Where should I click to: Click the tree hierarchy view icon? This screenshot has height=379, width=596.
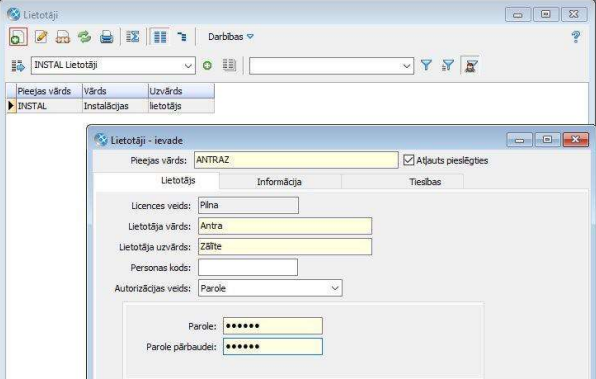pos(182,37)
